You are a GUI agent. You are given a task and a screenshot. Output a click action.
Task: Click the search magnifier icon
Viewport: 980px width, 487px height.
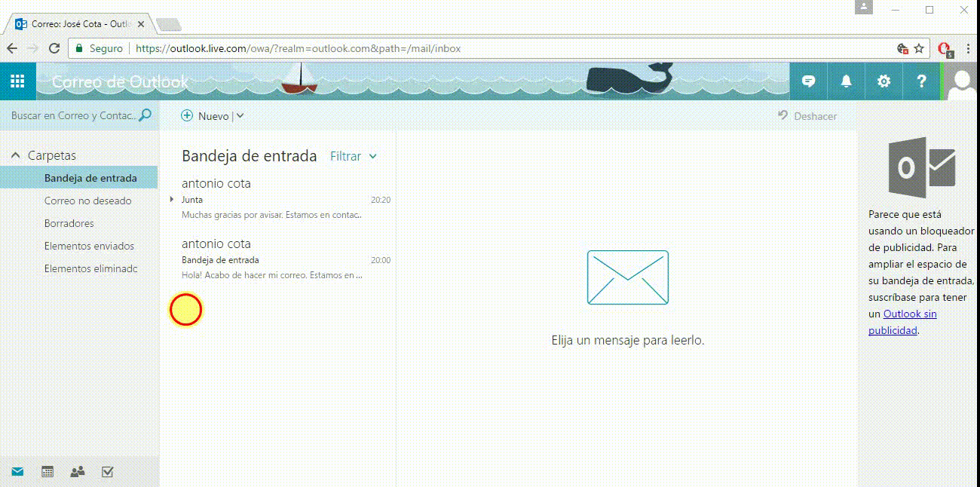click(145, 115)
